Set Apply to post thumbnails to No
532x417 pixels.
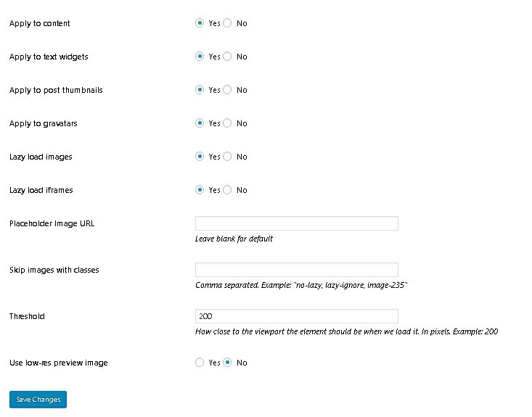[x=227, y=90]
